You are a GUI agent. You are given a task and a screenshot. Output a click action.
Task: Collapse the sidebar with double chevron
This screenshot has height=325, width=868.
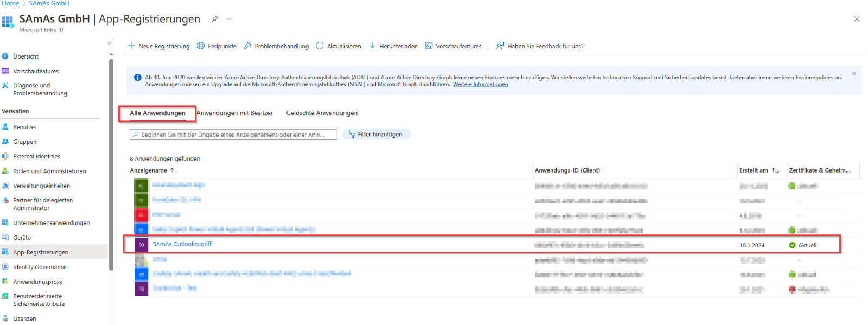point(109,43)
